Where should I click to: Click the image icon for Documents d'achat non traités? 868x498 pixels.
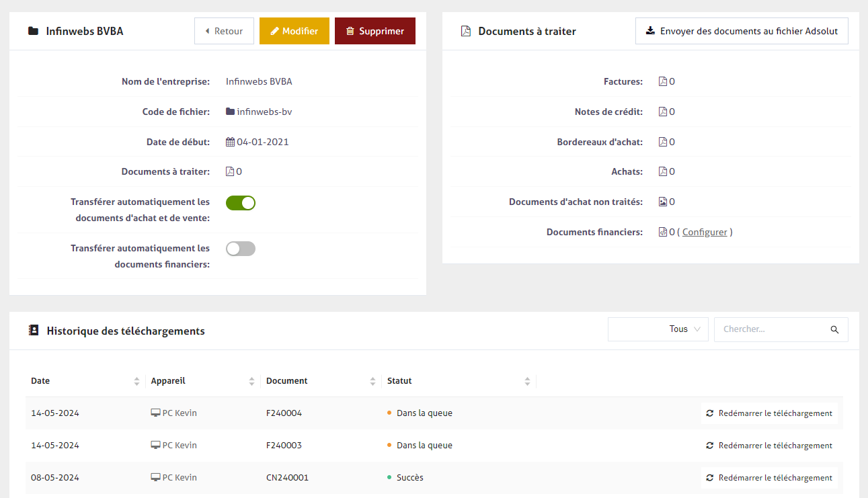click(x=663, y=202)
